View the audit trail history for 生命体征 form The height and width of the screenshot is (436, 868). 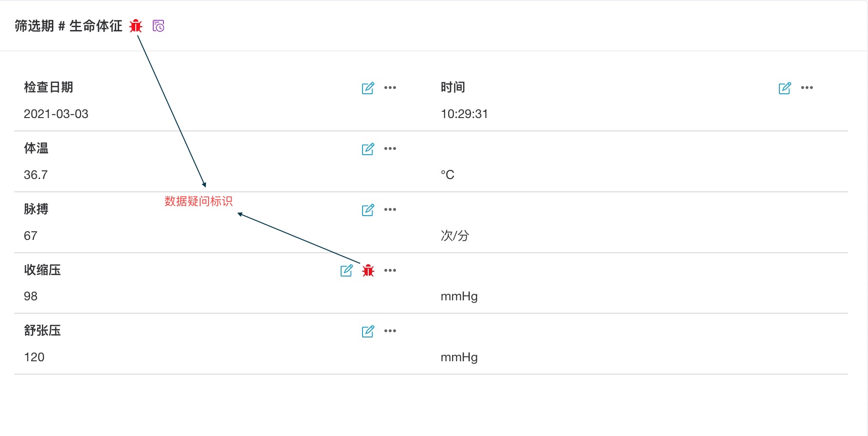pos(159,27)
